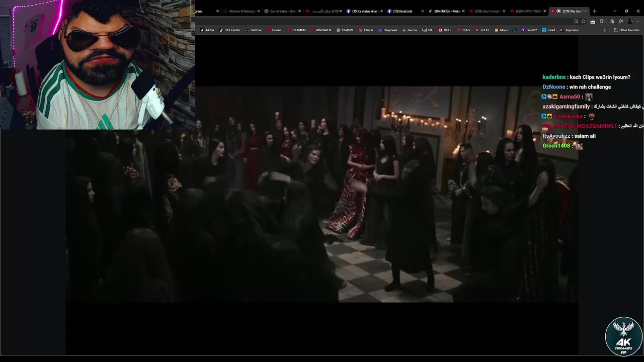
Task: Close the short horror tab
Action: point(504,11)
